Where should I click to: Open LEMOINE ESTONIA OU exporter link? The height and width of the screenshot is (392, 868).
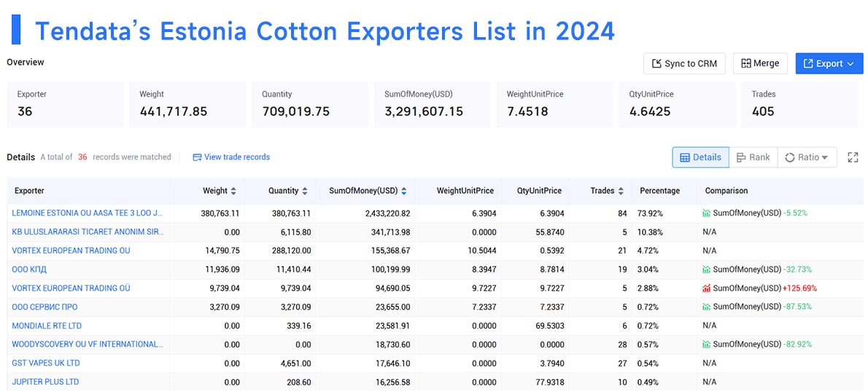88,213
